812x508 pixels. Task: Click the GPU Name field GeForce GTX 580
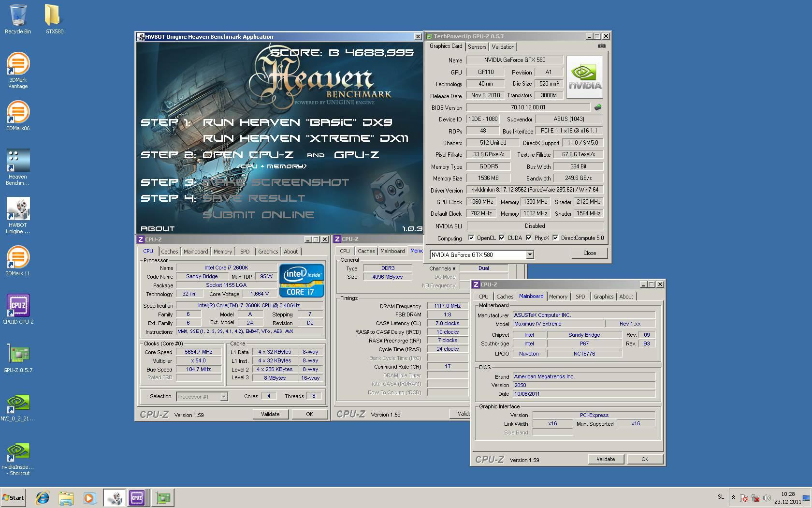click(515, 60)
